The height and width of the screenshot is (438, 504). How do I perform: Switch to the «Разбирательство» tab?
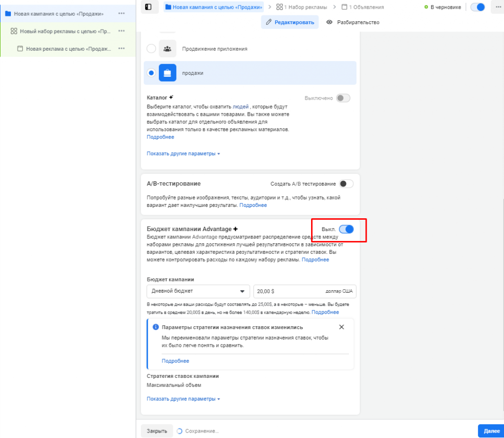point(352,22)
